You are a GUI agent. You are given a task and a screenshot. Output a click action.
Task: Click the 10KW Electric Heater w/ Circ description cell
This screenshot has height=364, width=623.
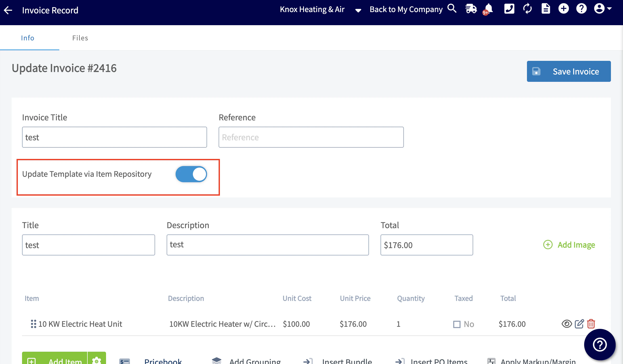click(x=222, y=324)
